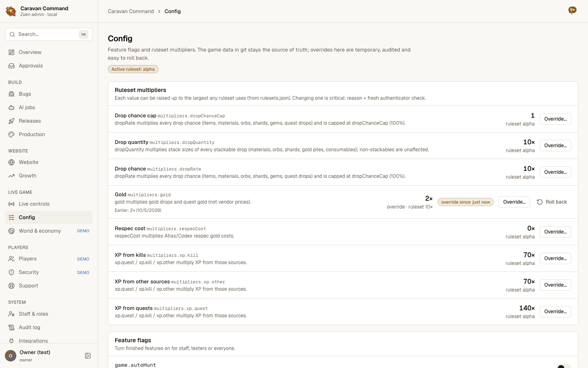Roll back the Gold override
The width and height of the screenshot is (588, 368).
pos(552,202)
